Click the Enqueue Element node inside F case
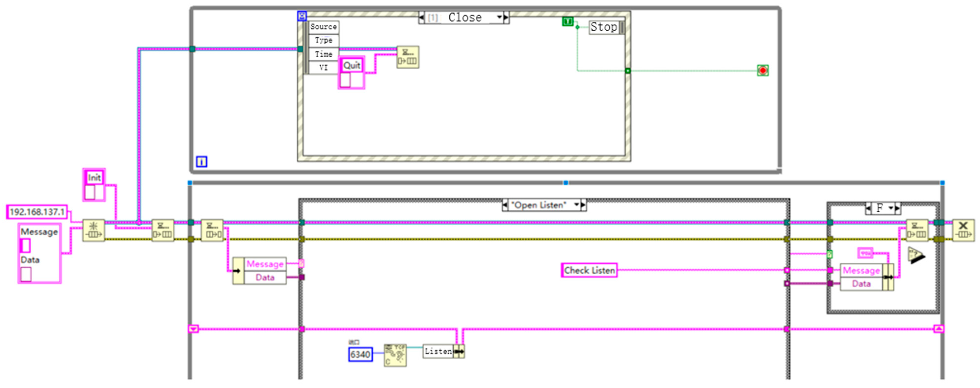 tap(917, 230)
